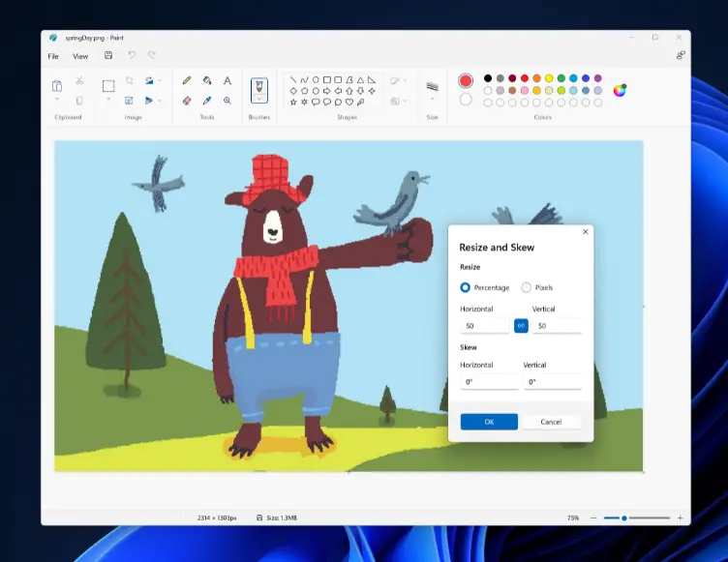The image size is (728, 562).
Task: Click the zoom slider handle
Action: tap(624, 518)
